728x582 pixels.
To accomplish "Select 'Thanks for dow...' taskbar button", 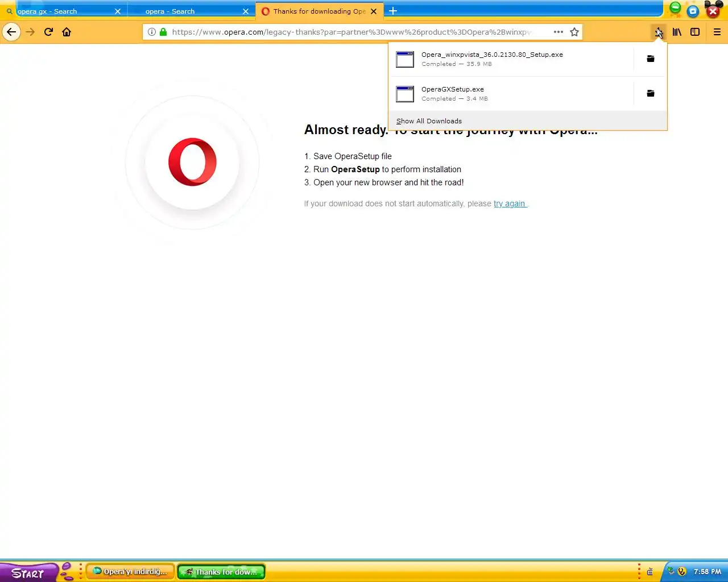I will [x=221, y=572].
